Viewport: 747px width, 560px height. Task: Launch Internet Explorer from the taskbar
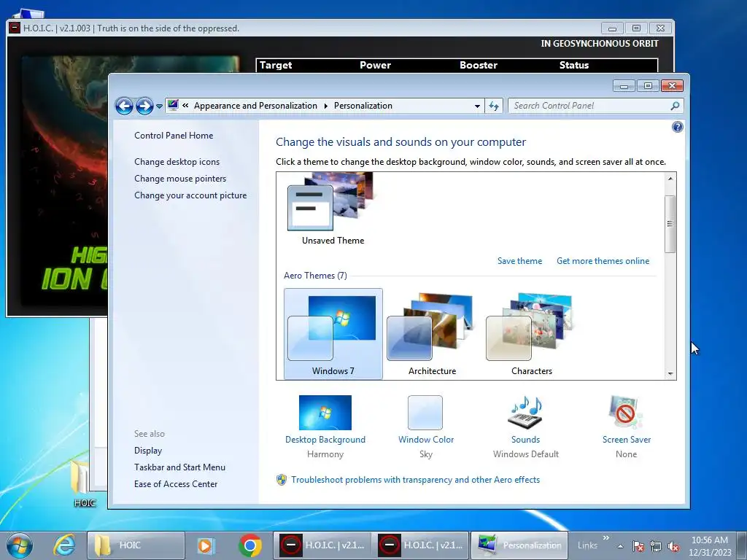click(x=64, y=545)
